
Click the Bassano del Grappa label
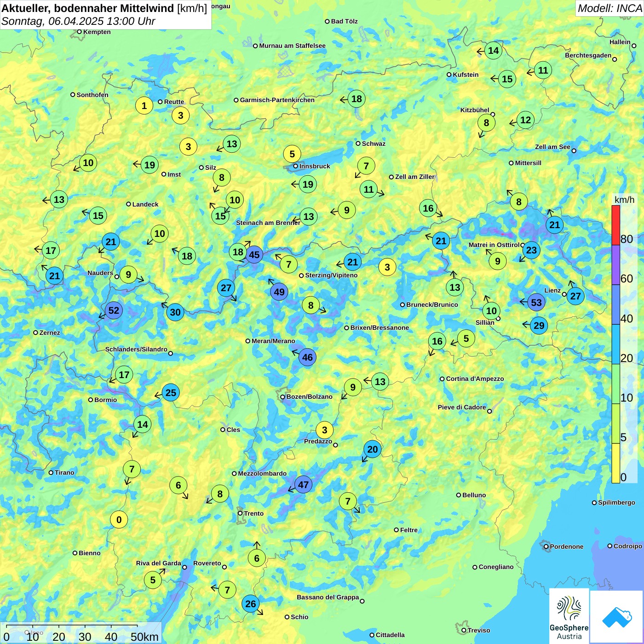coord(328,597)
